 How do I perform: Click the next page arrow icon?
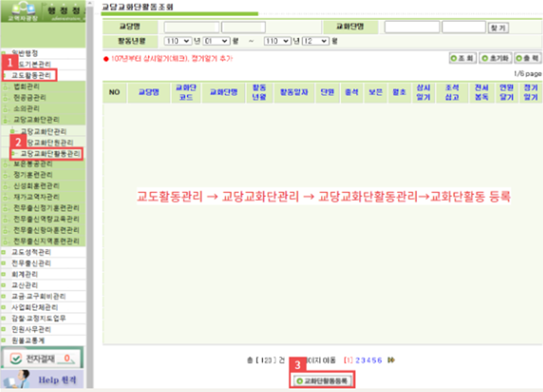[391, 360]
